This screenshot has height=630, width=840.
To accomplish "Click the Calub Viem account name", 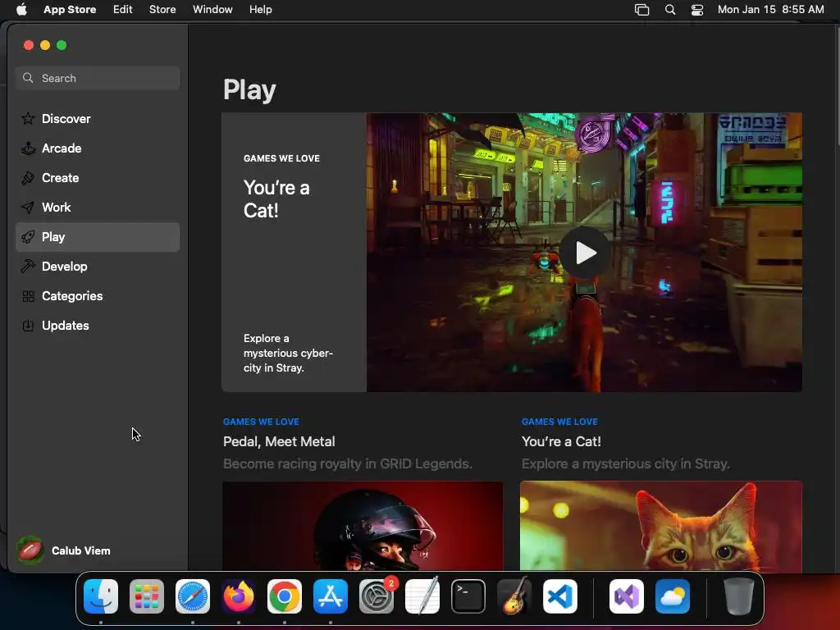I will coord(81,550).
